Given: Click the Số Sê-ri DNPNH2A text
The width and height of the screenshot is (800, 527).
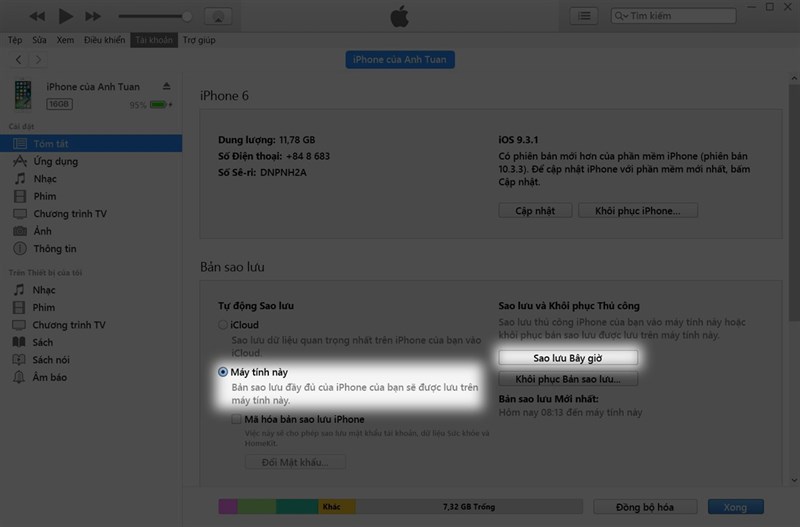Looking at the screenshot, I should 262,172.
